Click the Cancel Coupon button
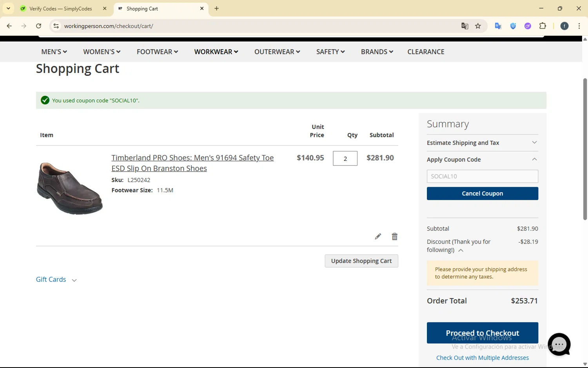This screenshot has width=588, height=368. [x=482, y=193]
